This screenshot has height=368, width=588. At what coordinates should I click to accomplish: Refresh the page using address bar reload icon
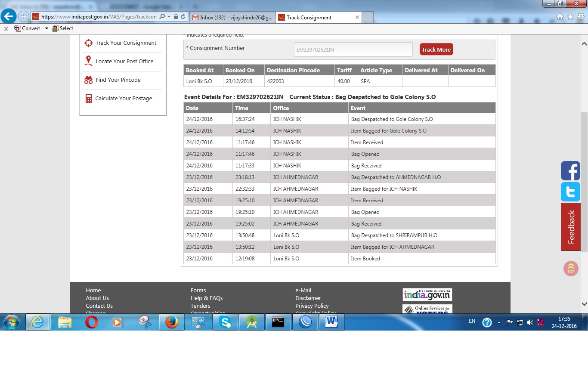pyautogui.click(x=183, y=17)
